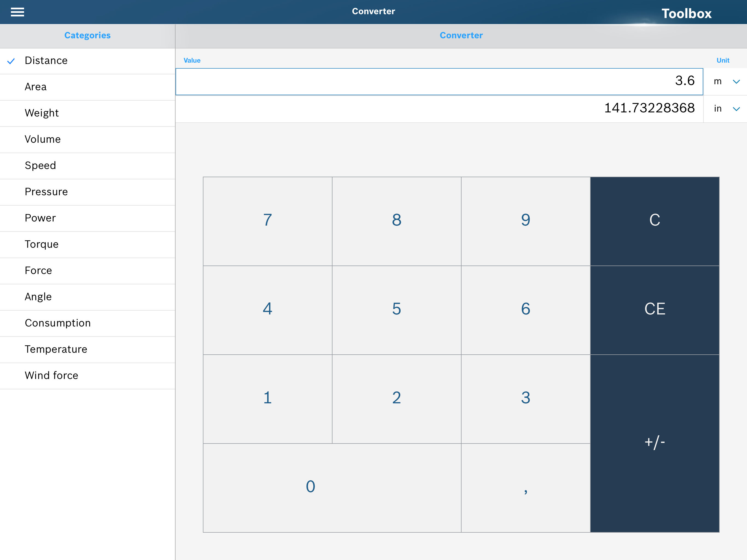
Task: Open the hamburger navigation menu
Action: [x=17, y=11]
